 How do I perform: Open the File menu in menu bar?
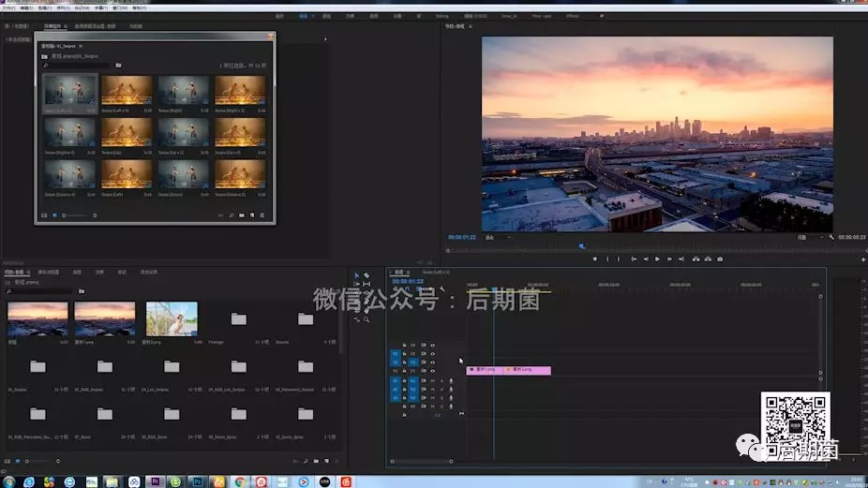click(8, 7)
